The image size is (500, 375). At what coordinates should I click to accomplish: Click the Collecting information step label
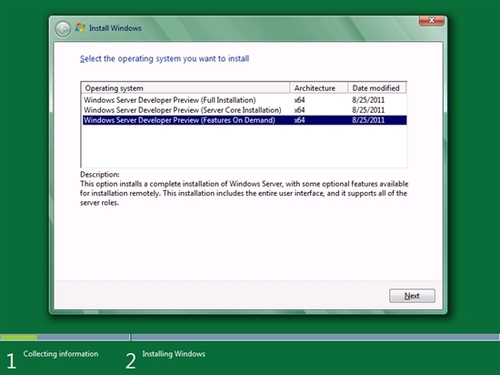point(61,354)
